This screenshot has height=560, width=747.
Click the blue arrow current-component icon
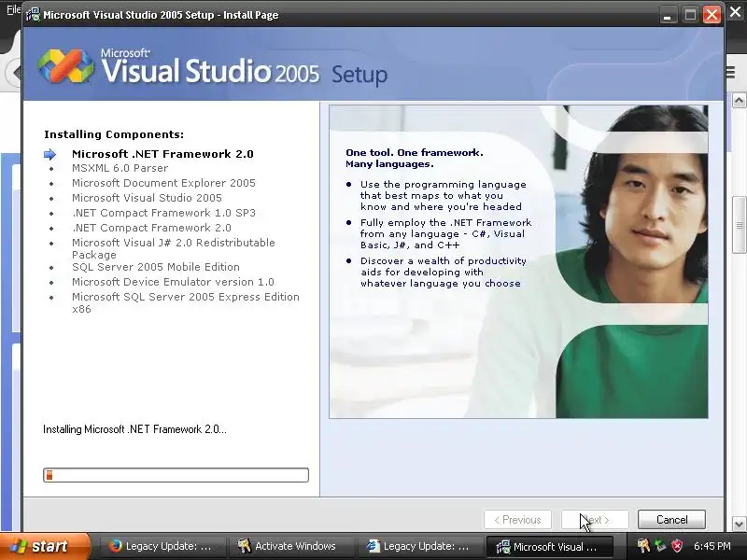(x=49, y=154)
